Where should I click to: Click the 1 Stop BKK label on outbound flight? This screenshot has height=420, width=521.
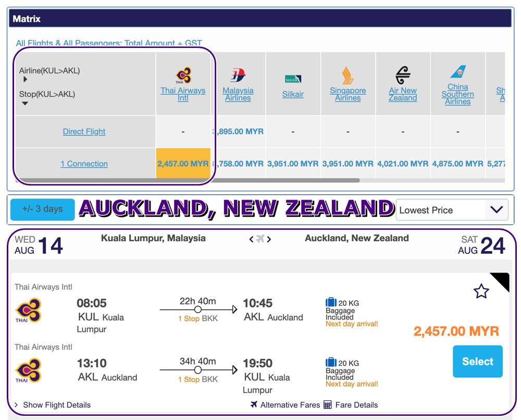pyautogui.click(x=198, y=318)
